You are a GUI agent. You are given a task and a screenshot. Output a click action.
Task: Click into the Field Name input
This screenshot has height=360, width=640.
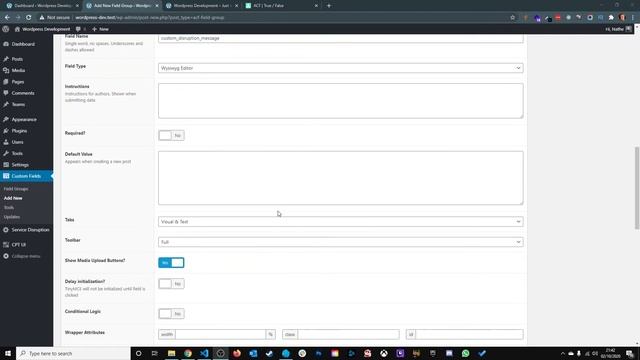pyautogui.click(x=341, y=38)
